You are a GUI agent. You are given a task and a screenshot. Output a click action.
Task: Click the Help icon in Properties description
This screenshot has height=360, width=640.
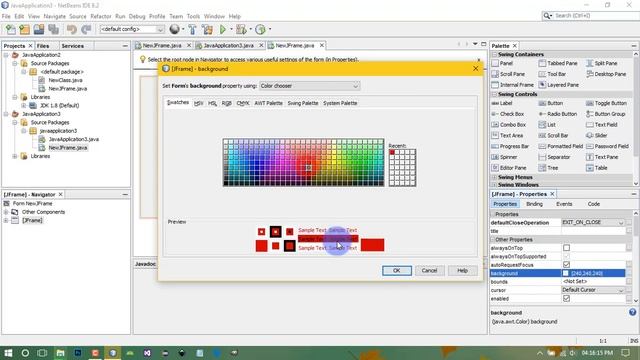632,312
